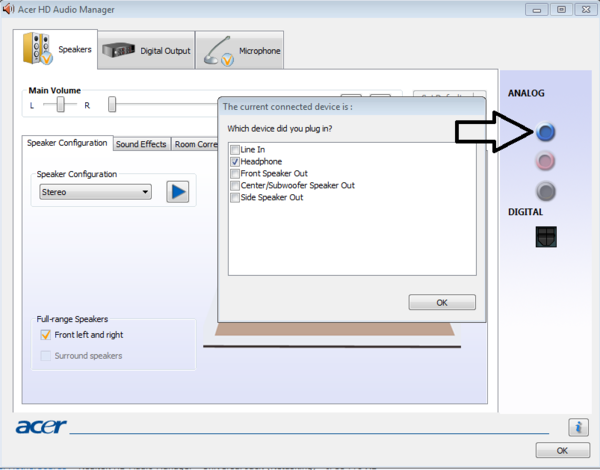The width and height of the screenshot is (600, 470).
Task: Click the digital output port icon
Action: [x=546, y=236]
